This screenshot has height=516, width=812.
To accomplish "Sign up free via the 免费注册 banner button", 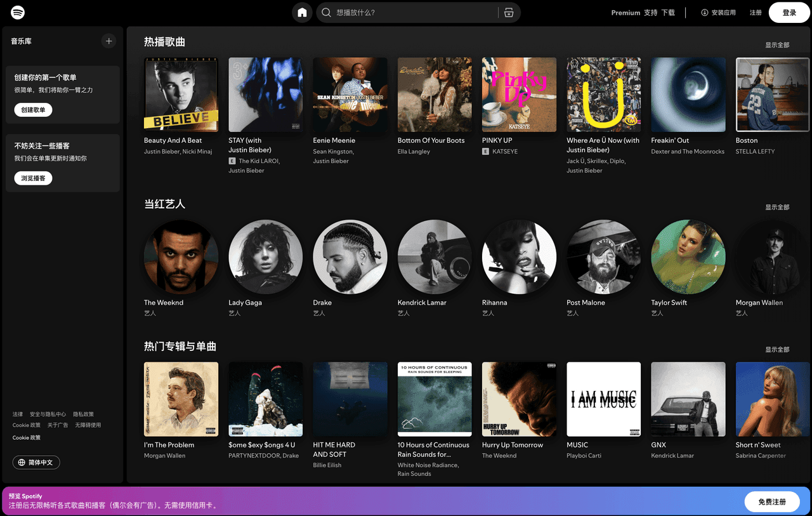I will [x=772, y=501].
